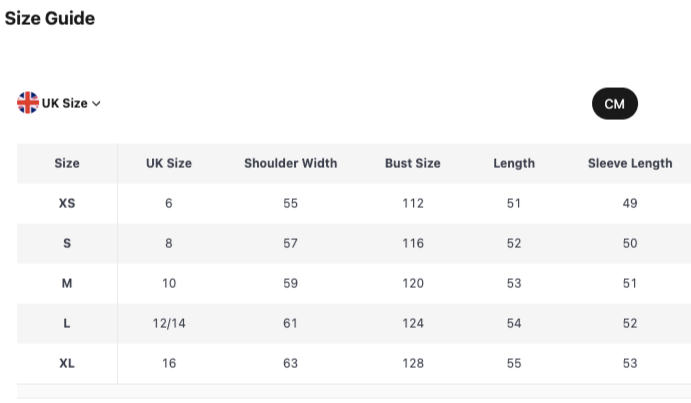Click the Sleeve Length column header
The width and height of the screenshot is (691, 403).
630,163
